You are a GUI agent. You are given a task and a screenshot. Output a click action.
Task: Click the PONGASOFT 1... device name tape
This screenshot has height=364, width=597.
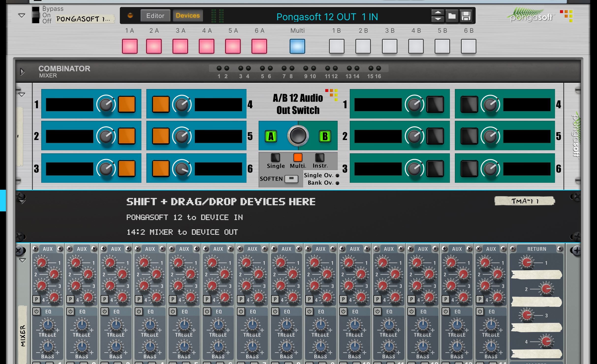click(x=85, y=19)
